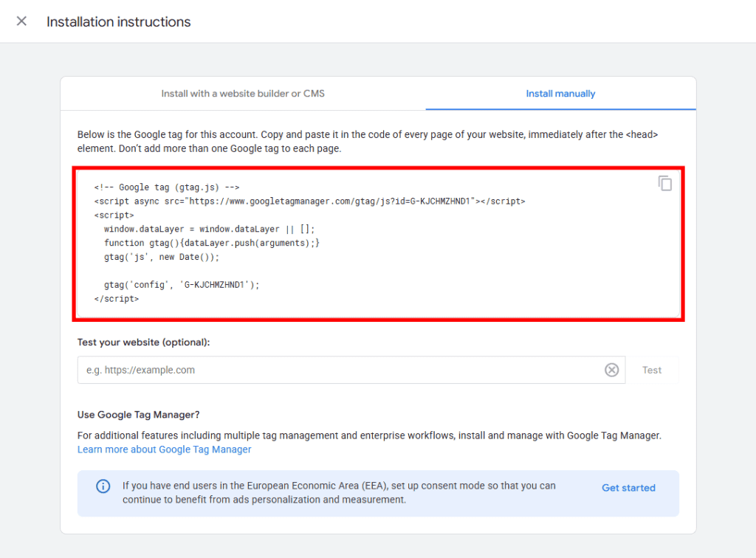Click the script async src googletagmanager line
Image resolution: width=756 pixels, height=558 pixels.
click(309, 201)
